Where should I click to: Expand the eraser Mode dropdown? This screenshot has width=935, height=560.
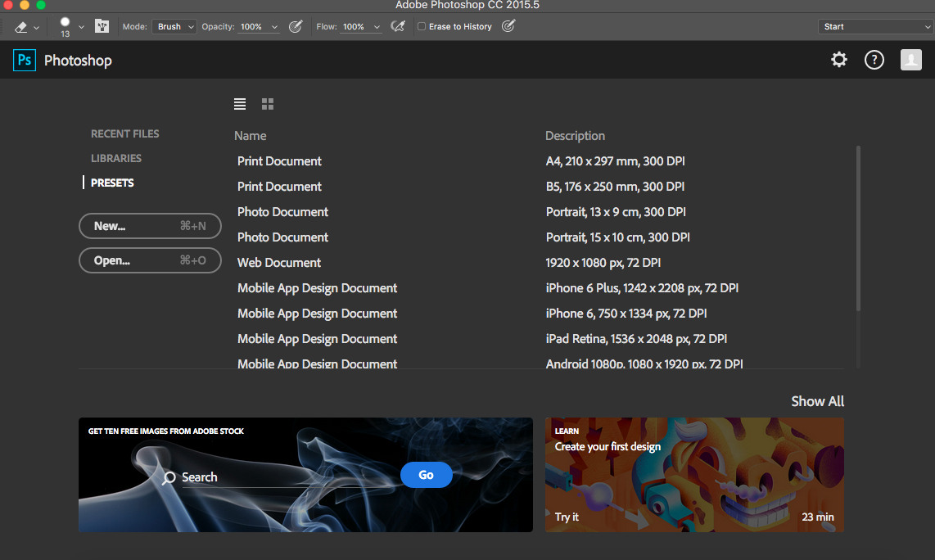[x=174, y=27]
